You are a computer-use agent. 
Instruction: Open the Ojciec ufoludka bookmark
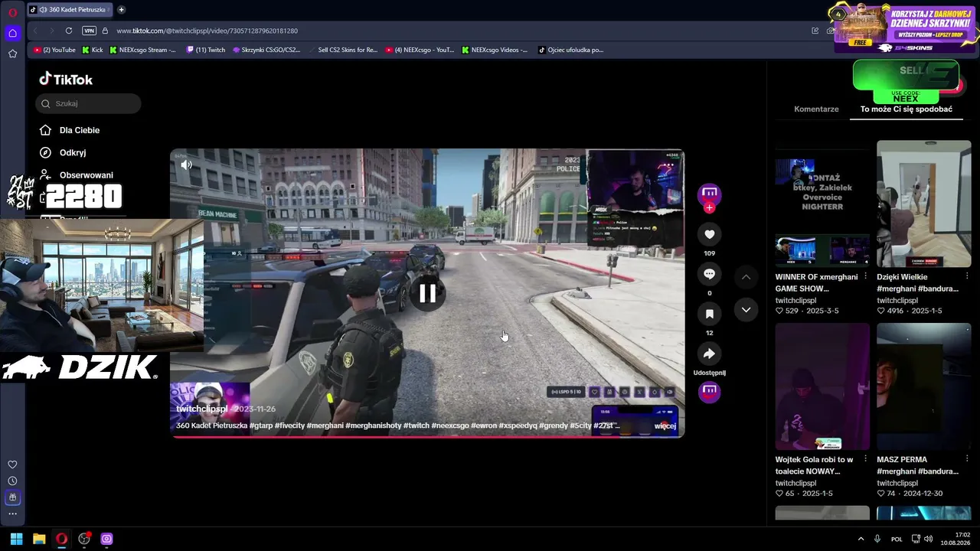click(571, 50)
